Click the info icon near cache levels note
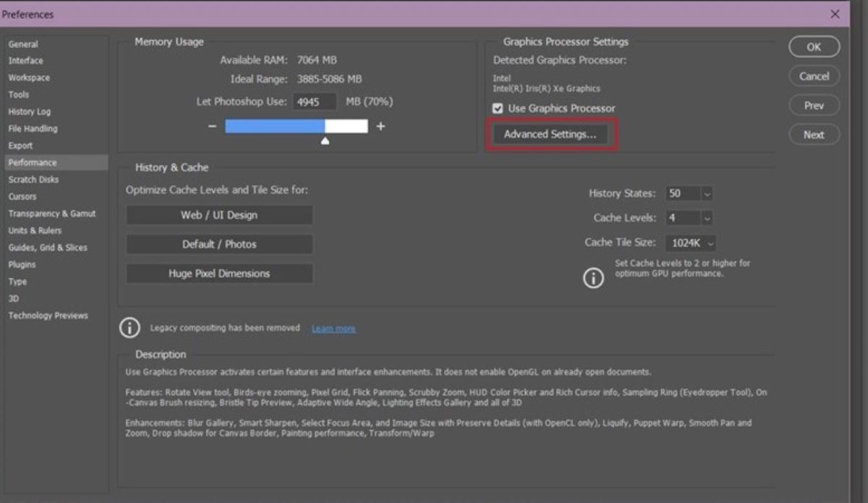 coord(593,278)
